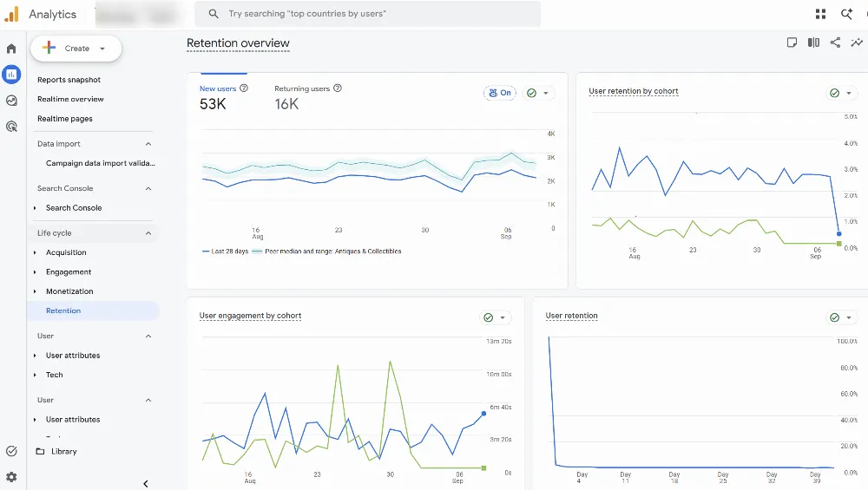Open Realtime overview
This screenshot has width=868, height=490.
click(70, 99)
